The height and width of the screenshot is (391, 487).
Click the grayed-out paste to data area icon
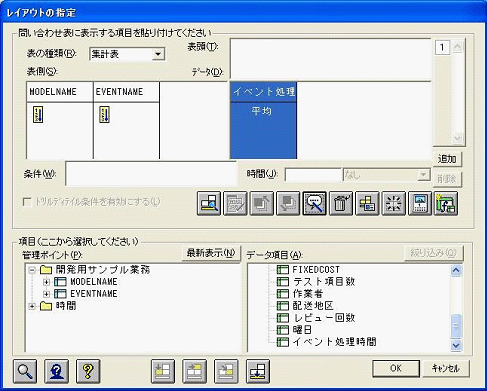coord(226,371)
